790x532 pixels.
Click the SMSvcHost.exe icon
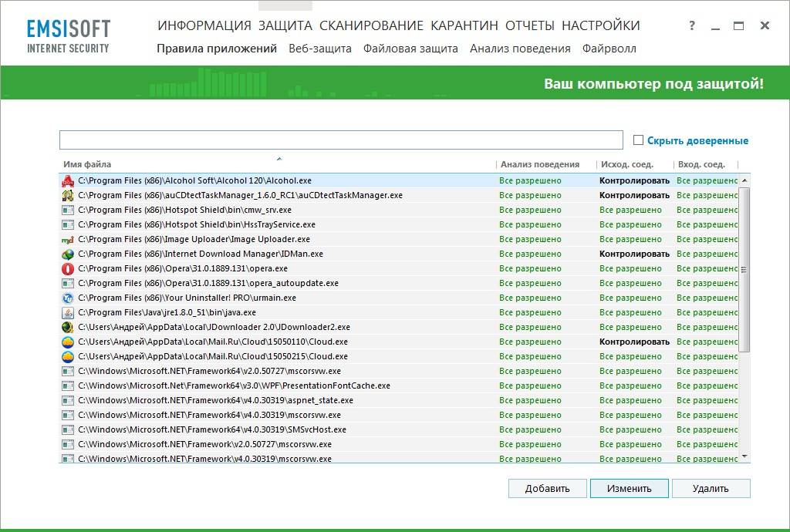click(68, 429)
